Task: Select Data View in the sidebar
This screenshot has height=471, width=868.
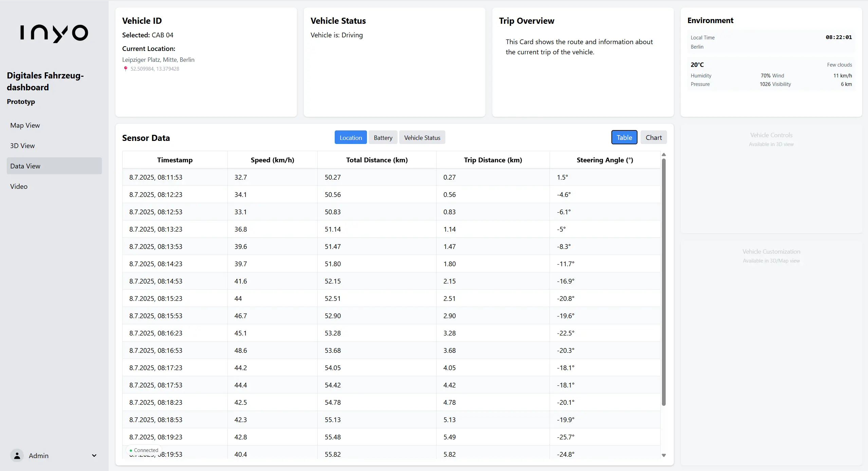Action: pos(54,166)
